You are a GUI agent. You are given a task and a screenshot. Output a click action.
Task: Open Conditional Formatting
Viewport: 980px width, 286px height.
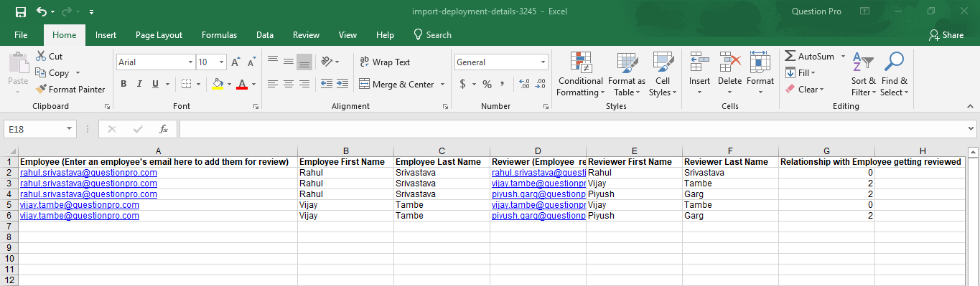[x=580, y=74]
